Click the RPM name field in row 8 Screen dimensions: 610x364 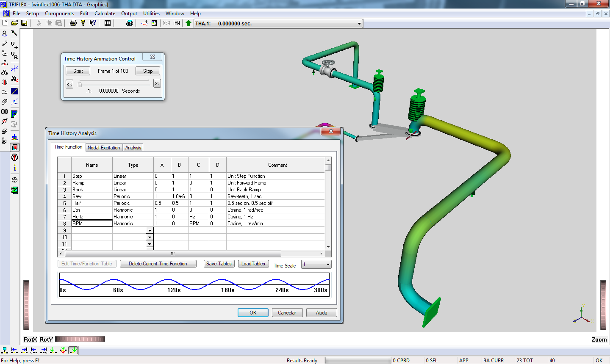click(92, 223)
